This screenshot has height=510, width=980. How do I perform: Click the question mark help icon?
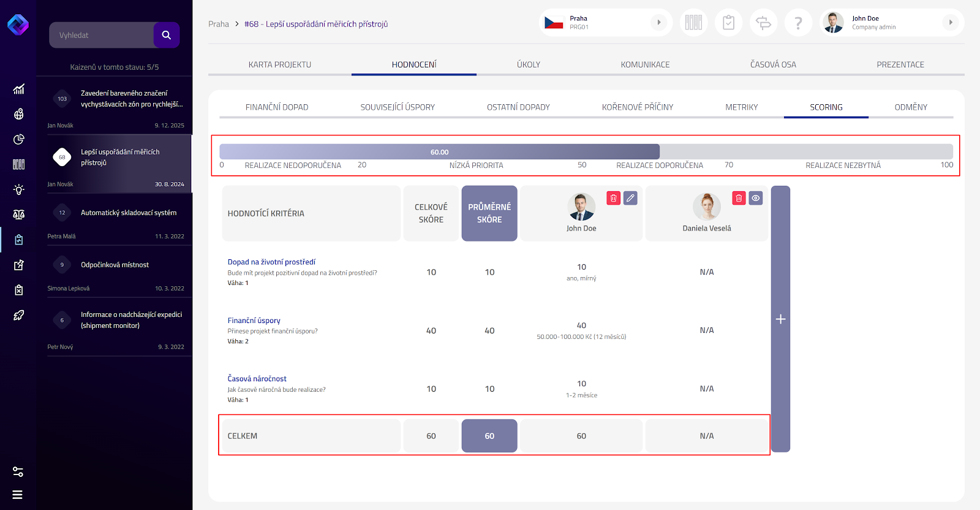798,23
